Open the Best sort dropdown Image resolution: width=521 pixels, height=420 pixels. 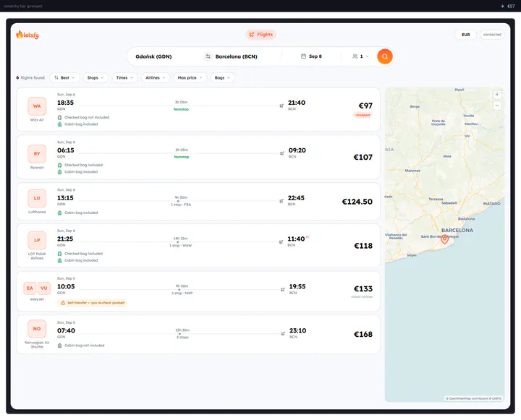65,77
